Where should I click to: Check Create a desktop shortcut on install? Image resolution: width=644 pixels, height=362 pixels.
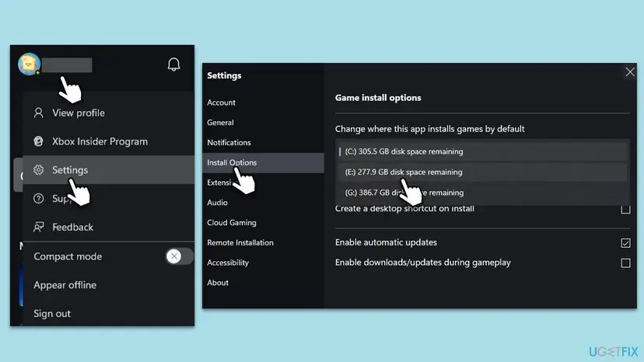click(x=625, y=209)
